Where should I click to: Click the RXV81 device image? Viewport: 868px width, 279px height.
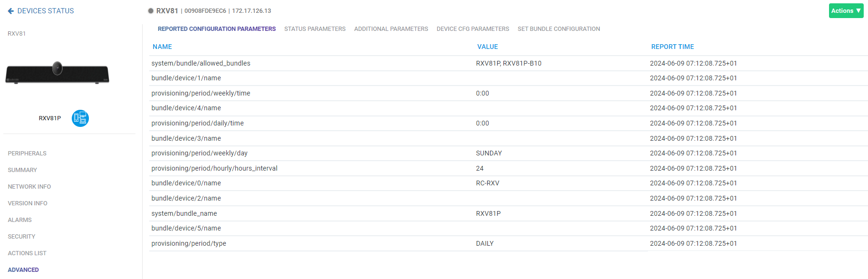[x=57, y=73]
